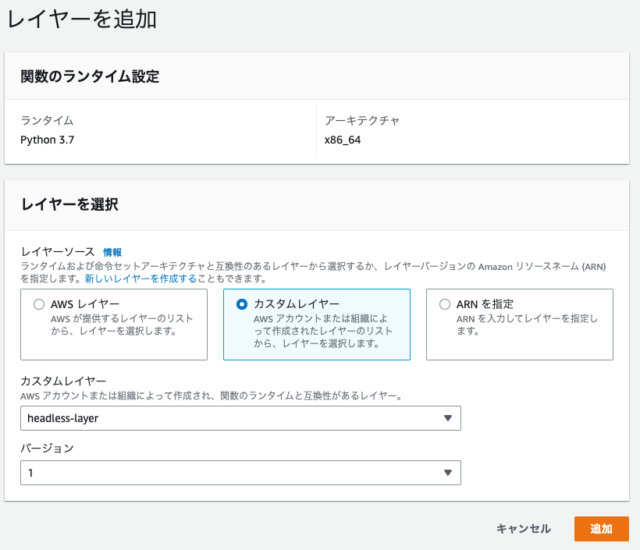Select the カスタムレイヤー radio button
The width and height of the screenshot is (640, 550).
point(241,304)
